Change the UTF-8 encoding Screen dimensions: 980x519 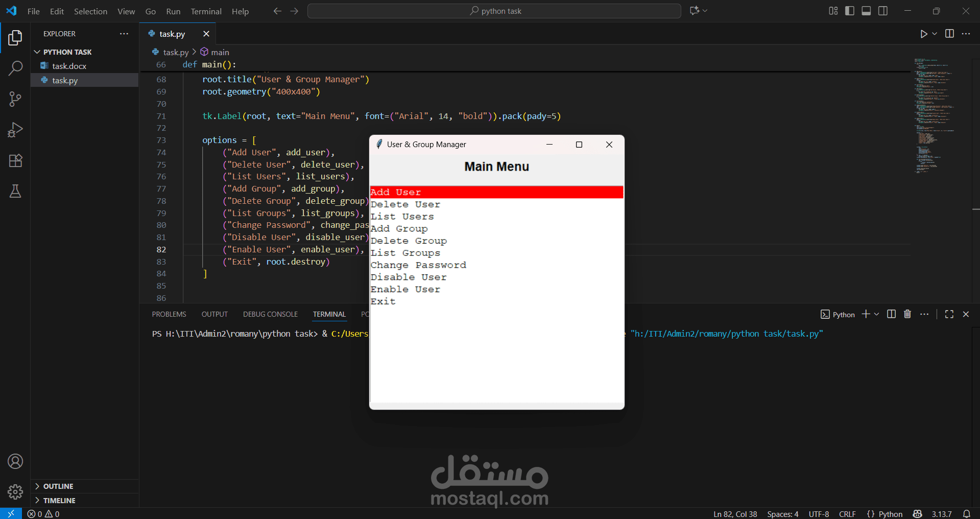pos(819,514)
